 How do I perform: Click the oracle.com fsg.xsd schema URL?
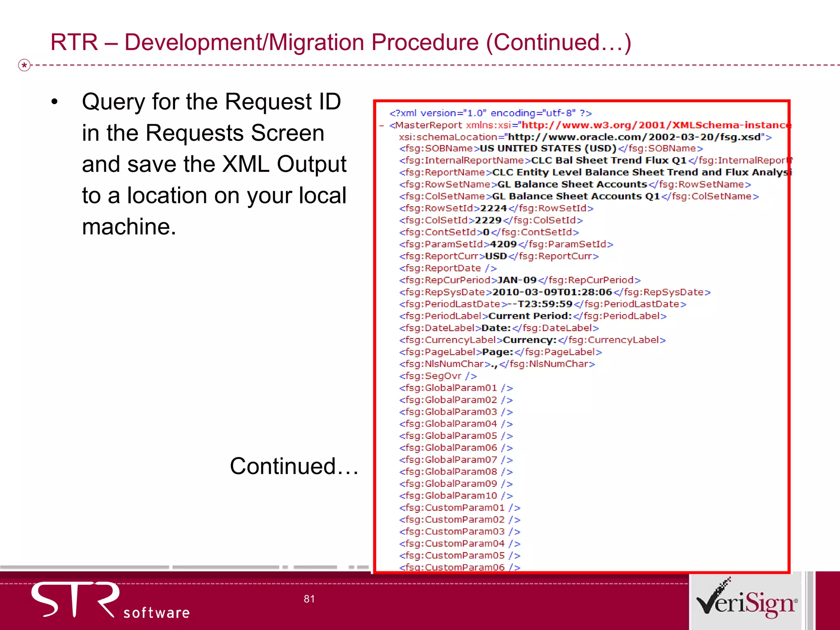[x=634, y=137]
